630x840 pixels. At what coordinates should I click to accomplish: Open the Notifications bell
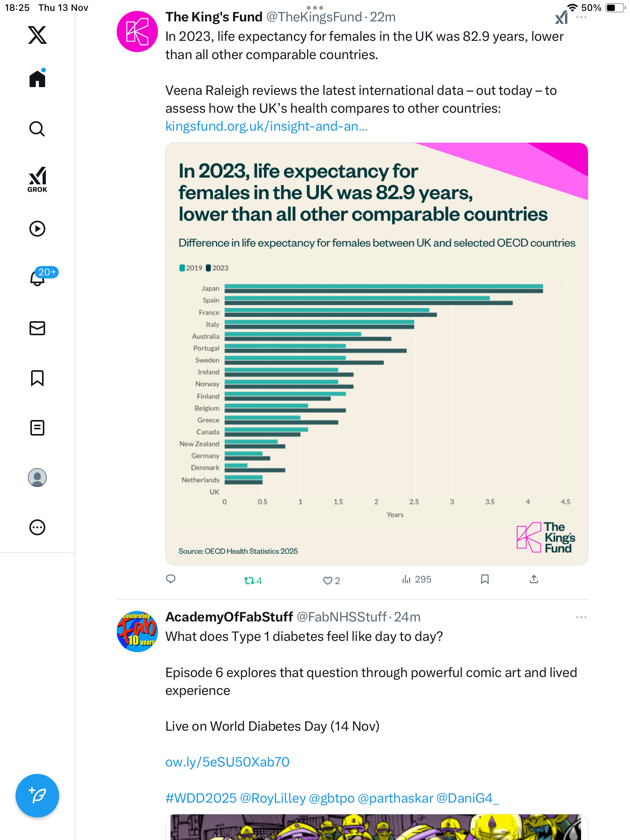pos(37,278)
